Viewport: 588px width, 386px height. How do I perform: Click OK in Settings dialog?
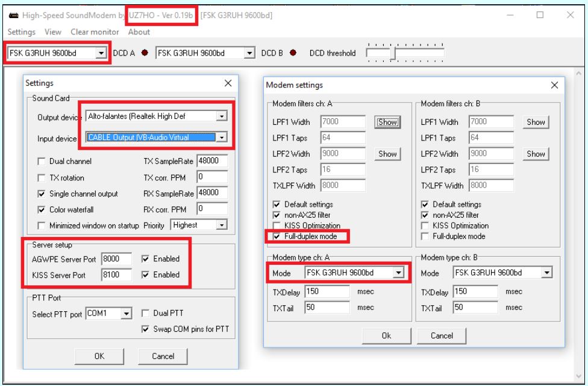tap(99, 356)
